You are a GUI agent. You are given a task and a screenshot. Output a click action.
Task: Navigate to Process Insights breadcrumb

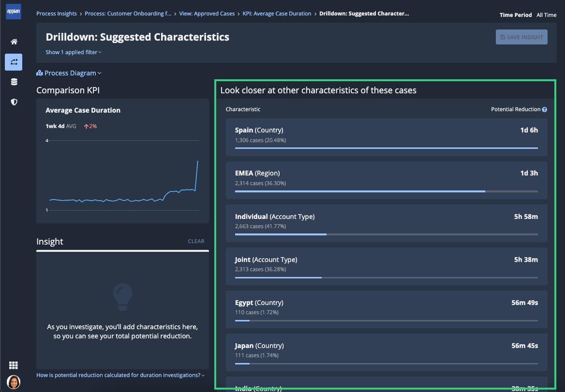click(x=57, y=14)
